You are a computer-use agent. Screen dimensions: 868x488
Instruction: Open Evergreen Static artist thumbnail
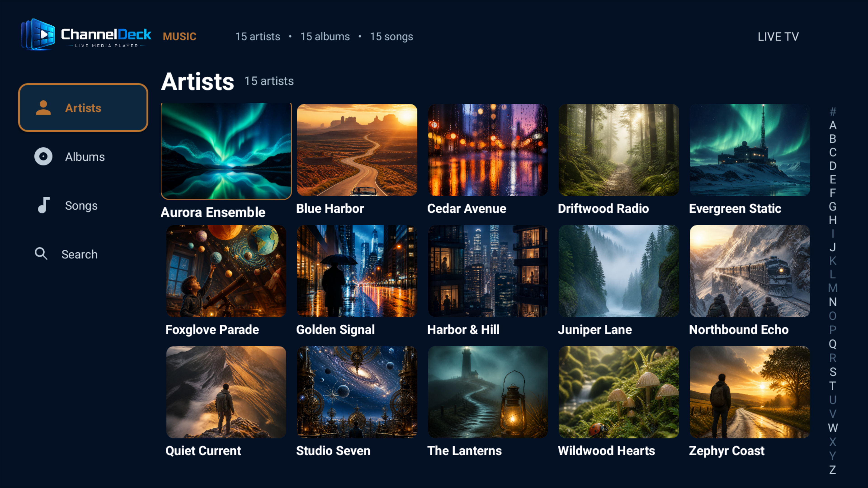coord(750,150)
